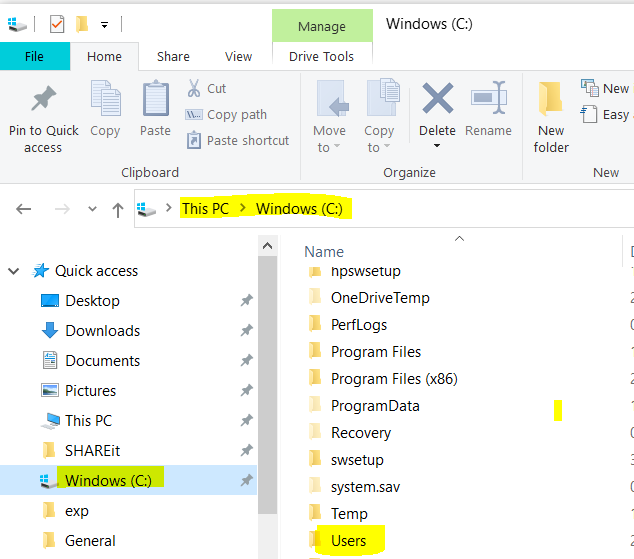Select Windows (C:) in navigation pane
The height and width of the screenshot is (559, 634).
pyautogui.click(x=128, y=480)
